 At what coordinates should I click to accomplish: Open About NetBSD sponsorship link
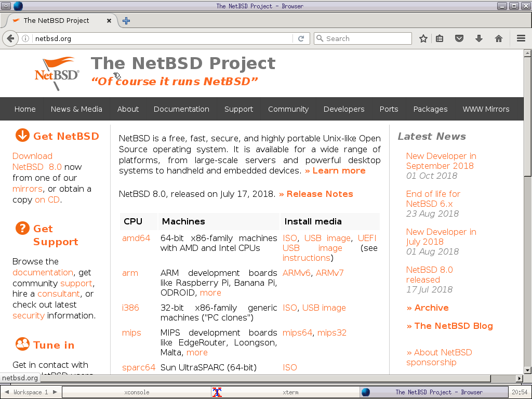click(439, 357)
